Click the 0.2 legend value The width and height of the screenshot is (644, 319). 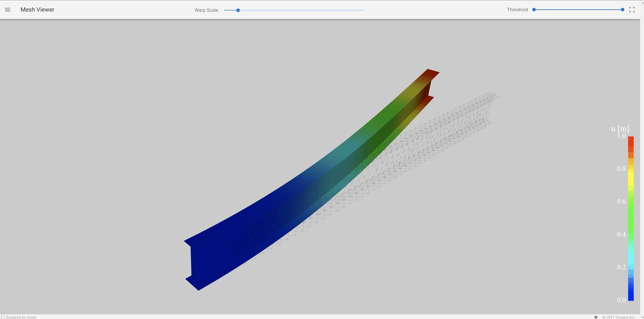pyautogui.click(x=621, y=267)
